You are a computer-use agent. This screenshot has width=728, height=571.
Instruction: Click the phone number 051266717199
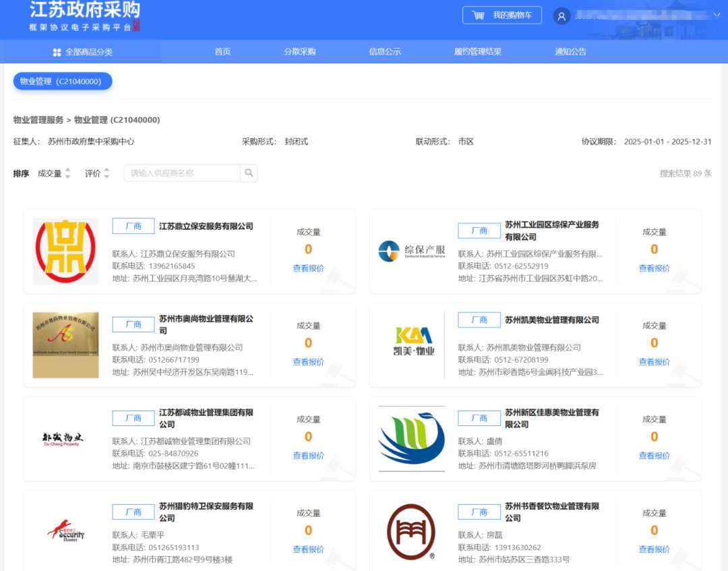pos(174,360)
